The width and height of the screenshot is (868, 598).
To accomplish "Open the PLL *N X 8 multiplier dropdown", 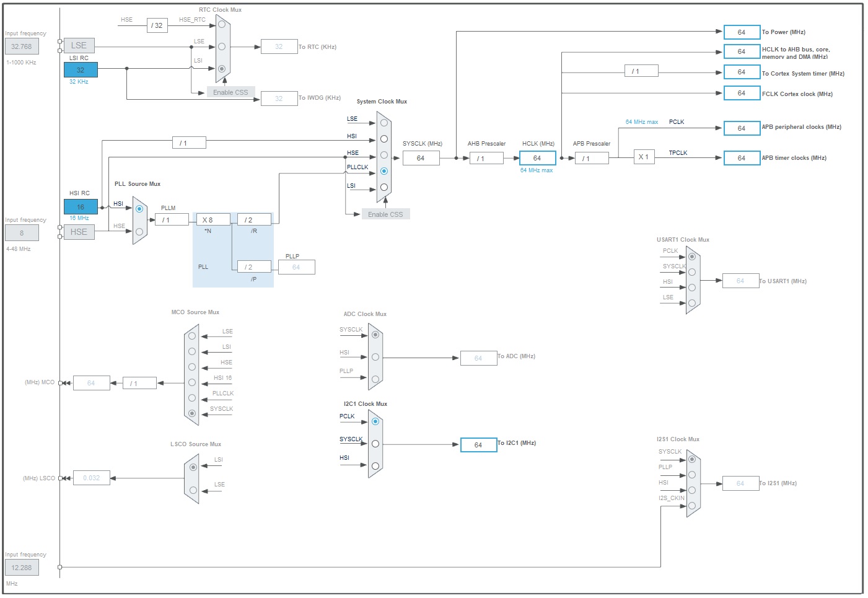I will [213, 220].
